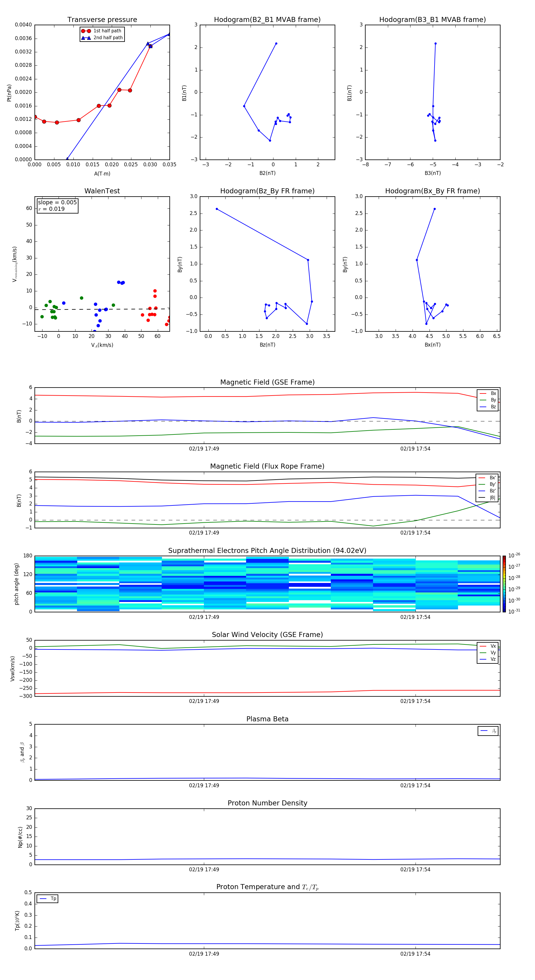Click the blue Bz line in Flux Rope plot
Screen dimensions: 535x980
pos(267,502)
